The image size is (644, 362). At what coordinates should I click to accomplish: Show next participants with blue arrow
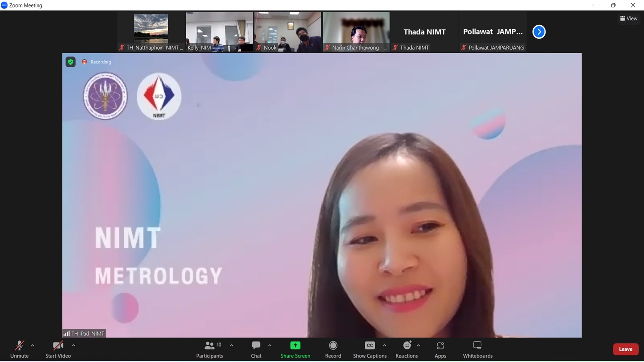point(539,32)
